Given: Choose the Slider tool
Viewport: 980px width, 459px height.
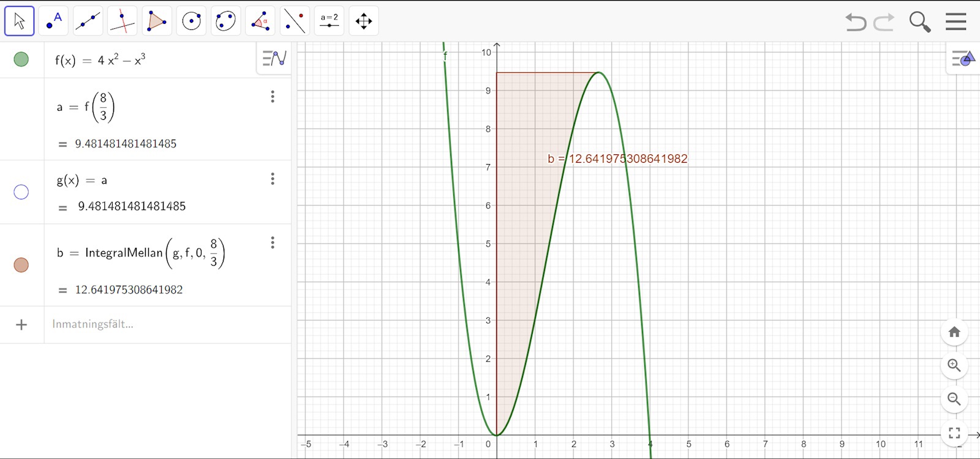Looking at the screenshot, I should click(330, 21).
